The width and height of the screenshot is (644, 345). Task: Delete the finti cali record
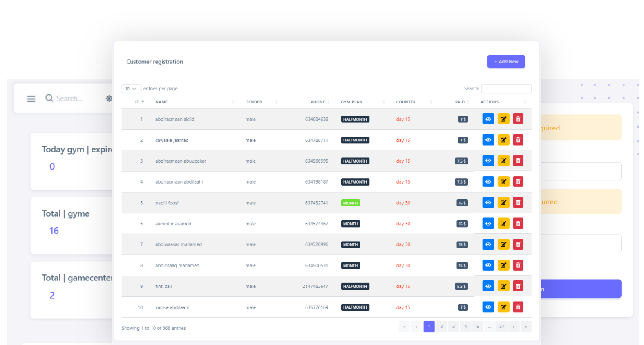point(518,286)
